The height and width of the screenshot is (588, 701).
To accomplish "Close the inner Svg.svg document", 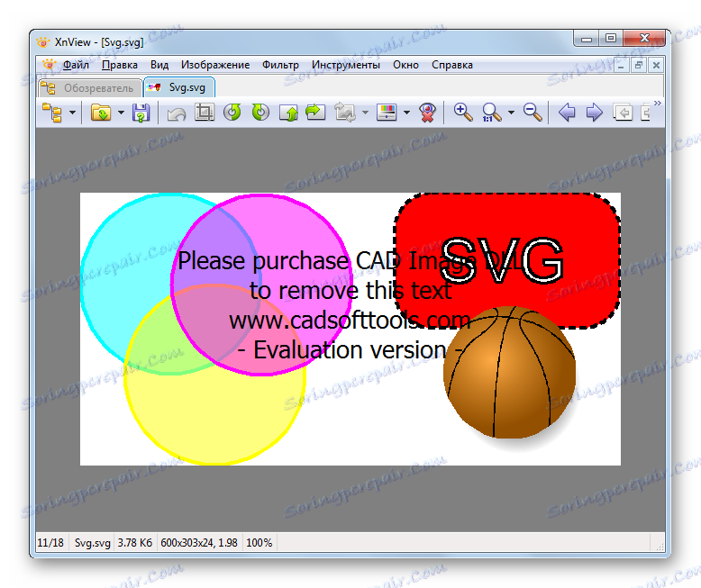I will [656, 66].
